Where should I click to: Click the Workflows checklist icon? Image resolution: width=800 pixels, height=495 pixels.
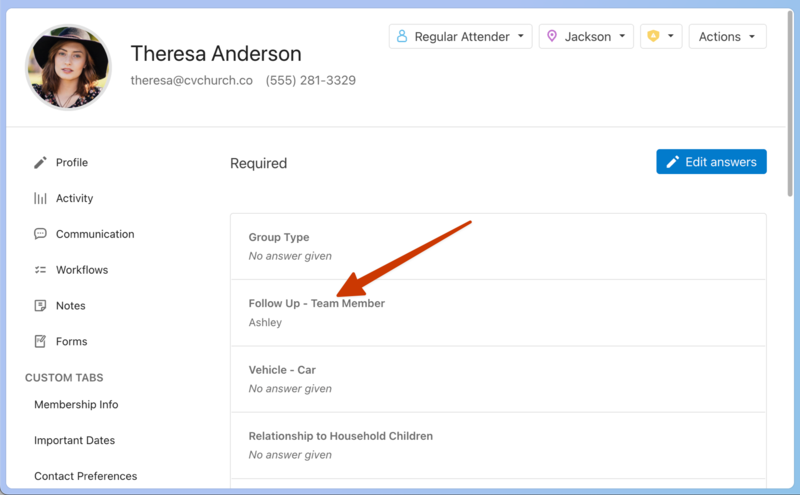click(40, 270)
